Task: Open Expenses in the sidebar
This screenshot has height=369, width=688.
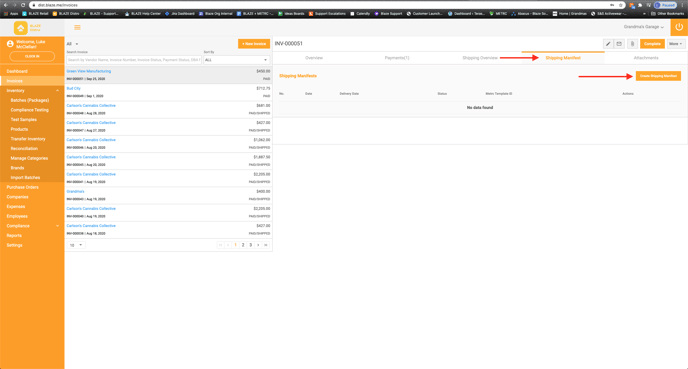Action: coord(16,206)
